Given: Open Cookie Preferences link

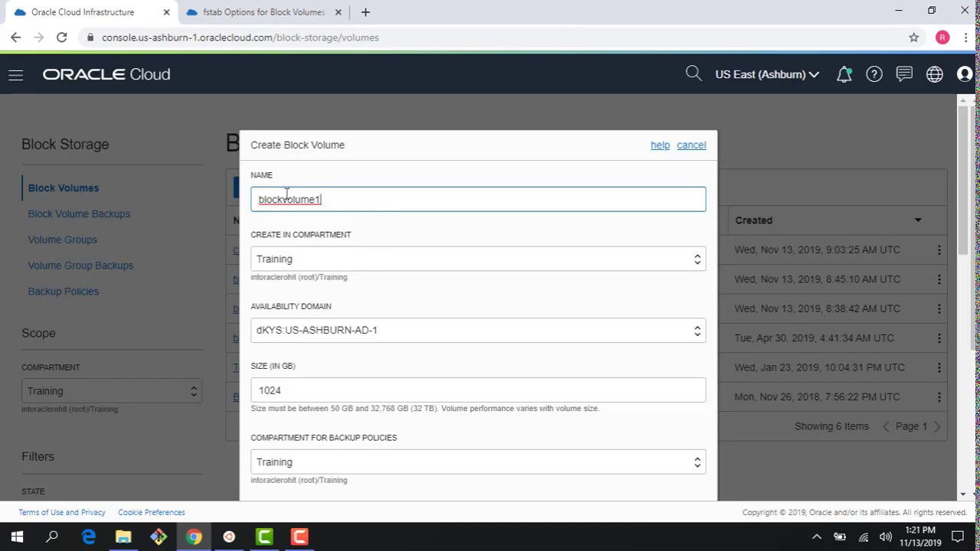Looking at the screenshot, I should pyautogui.click(x=152, y=513).
